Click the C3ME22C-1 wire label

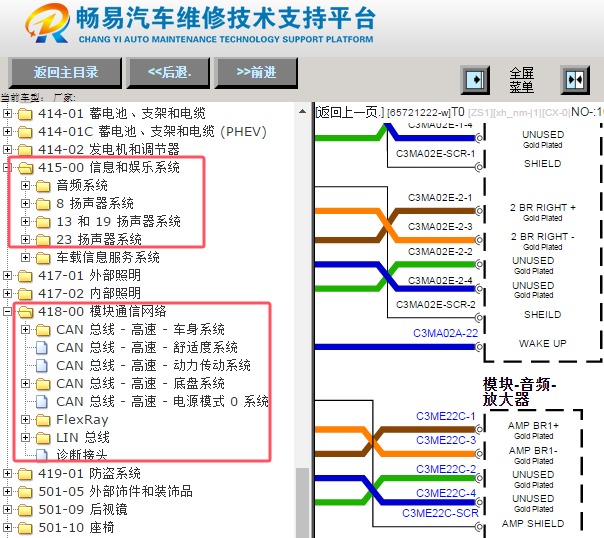point(446,416)
